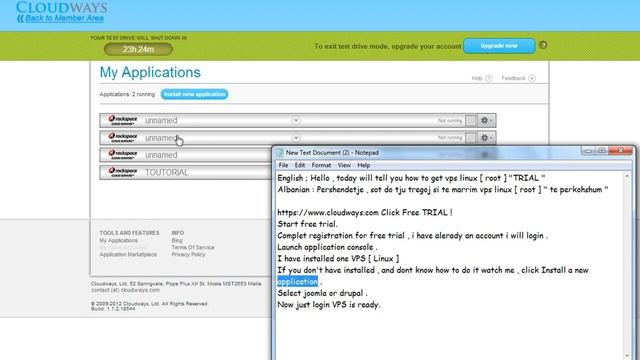Open the Terms Of Service footer link
The height and width of the screenshot is (360, 640).
pos(193,247)
